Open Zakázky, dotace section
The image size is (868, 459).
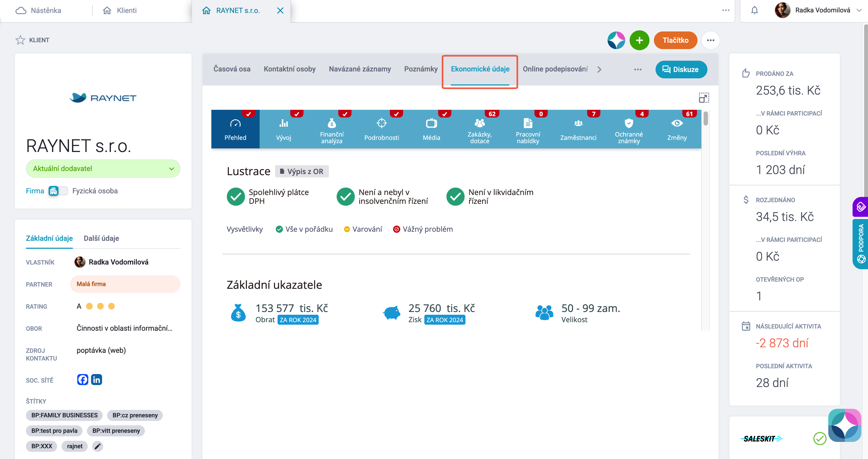(x=480, y=129)
